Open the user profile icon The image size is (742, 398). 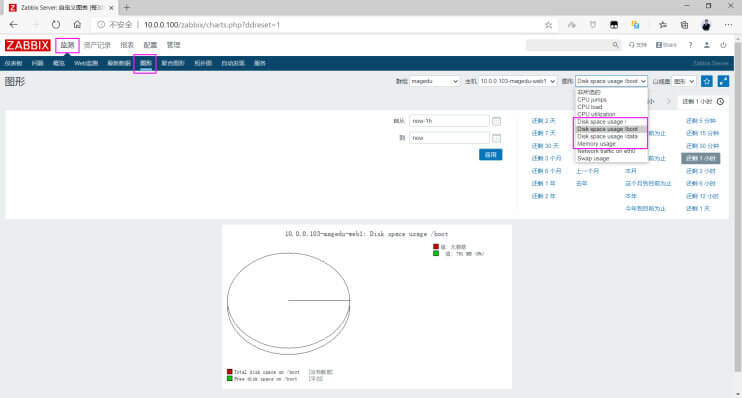(x=707, y=45)
